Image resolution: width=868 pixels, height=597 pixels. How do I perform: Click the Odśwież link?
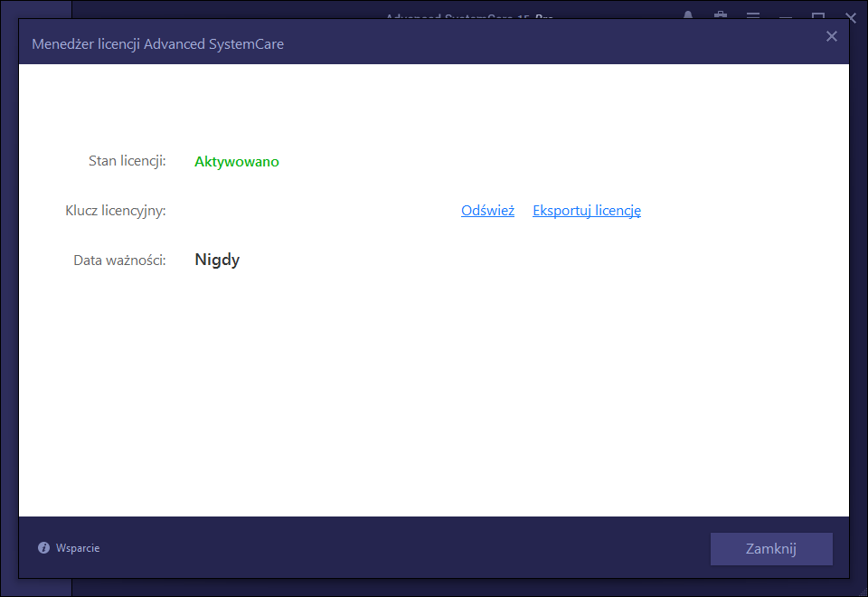click(x=487, y=211)
